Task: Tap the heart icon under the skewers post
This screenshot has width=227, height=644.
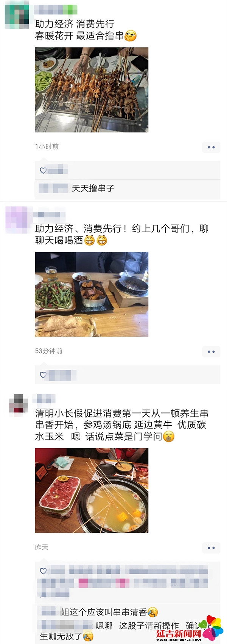Action: coord(43,170)
